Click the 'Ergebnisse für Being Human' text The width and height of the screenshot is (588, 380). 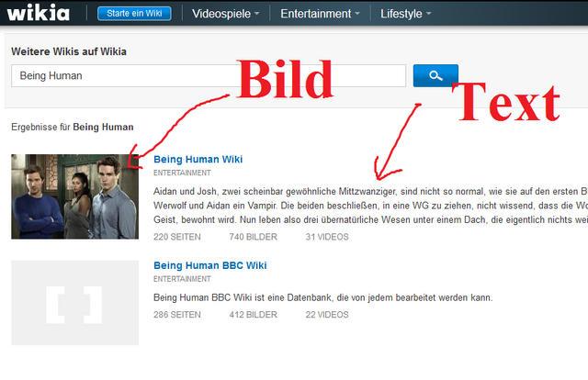click(73, 127)
